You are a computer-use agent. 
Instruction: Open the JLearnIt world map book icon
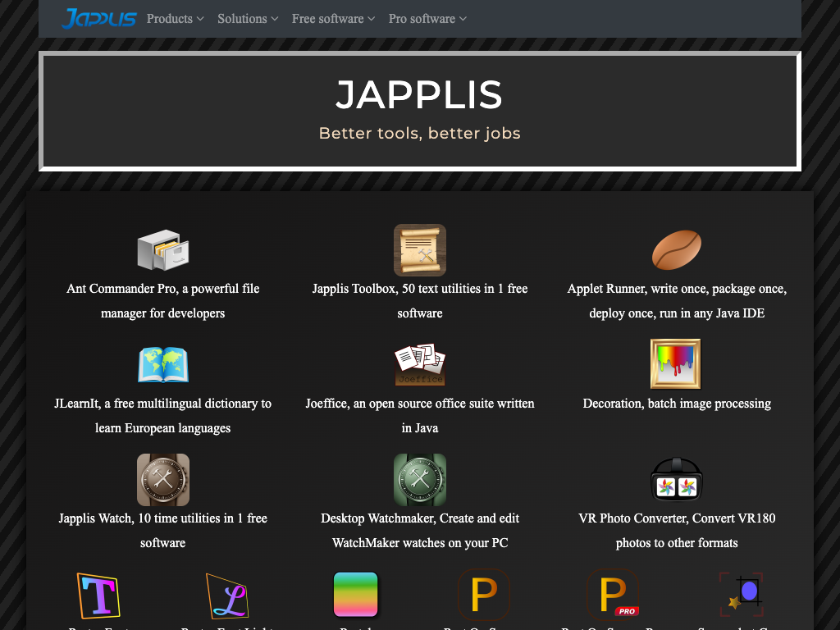(x=162, y=364)
